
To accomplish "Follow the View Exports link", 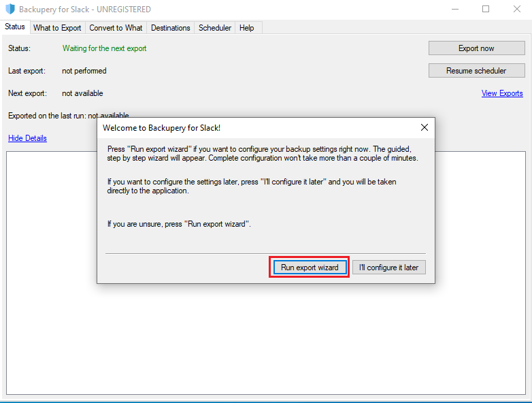I will click(x=502, y=93).
